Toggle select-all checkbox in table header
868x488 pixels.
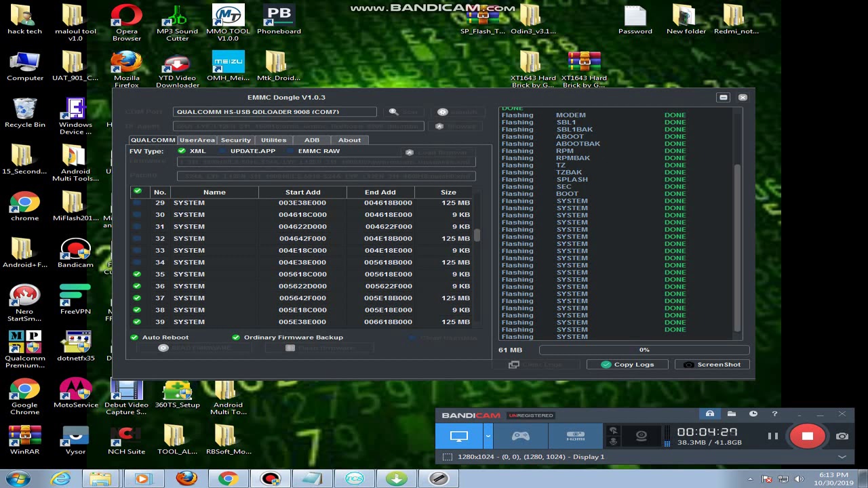point(138,192)
